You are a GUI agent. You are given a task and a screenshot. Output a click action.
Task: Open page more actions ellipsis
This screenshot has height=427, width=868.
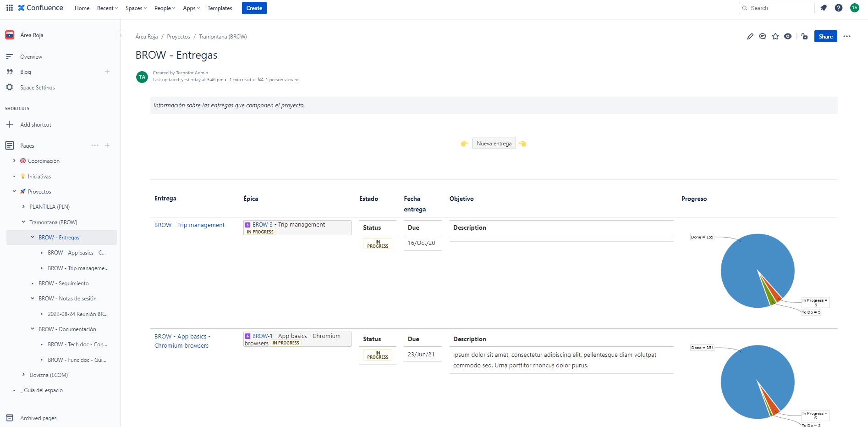point(847,37)
